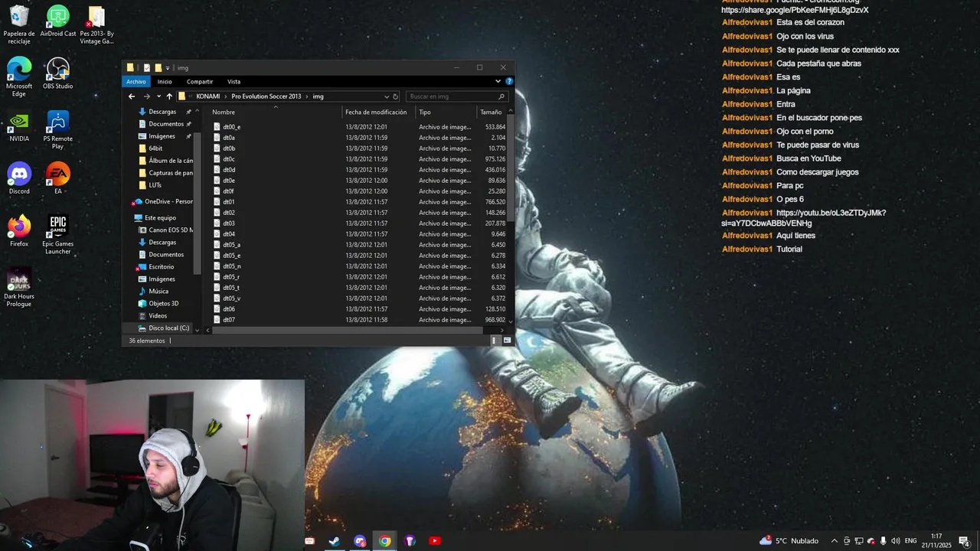Image resolution: width=980 pixels, height=551 pixels.
Task: Open Dark Hours Prologue game shortcut
Action: pyautogui.click(x=19, y=288)
